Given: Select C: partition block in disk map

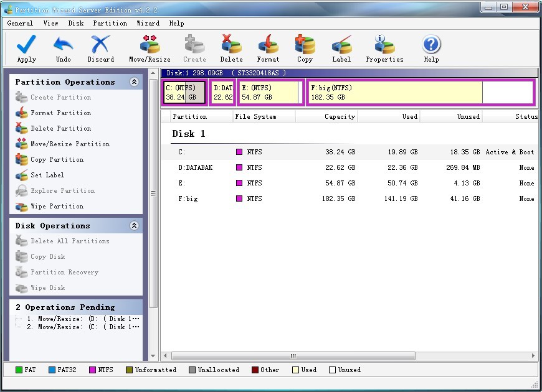Looking at the screenshot, I should [184, 92].
